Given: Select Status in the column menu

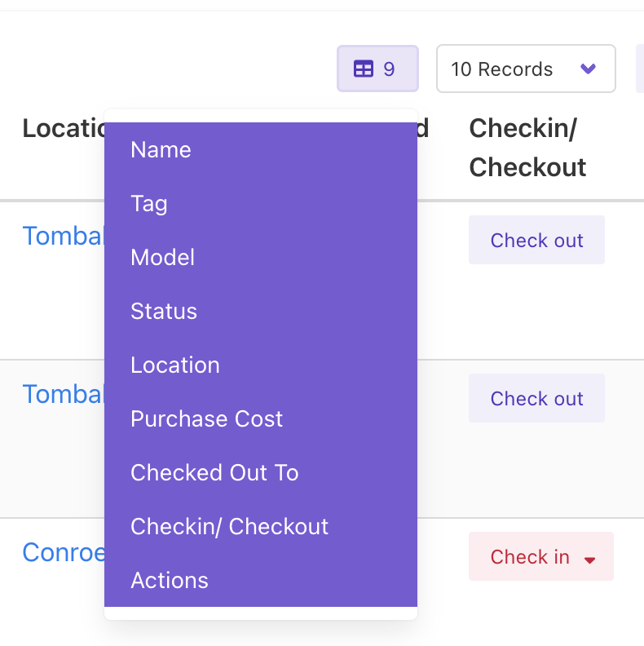Looking at the screenshot, I should [164, 312].
